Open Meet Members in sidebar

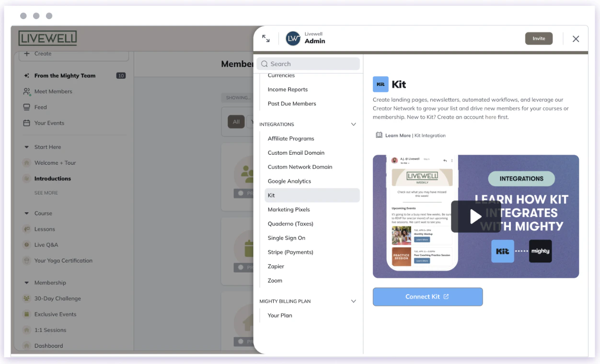point(53,91)
